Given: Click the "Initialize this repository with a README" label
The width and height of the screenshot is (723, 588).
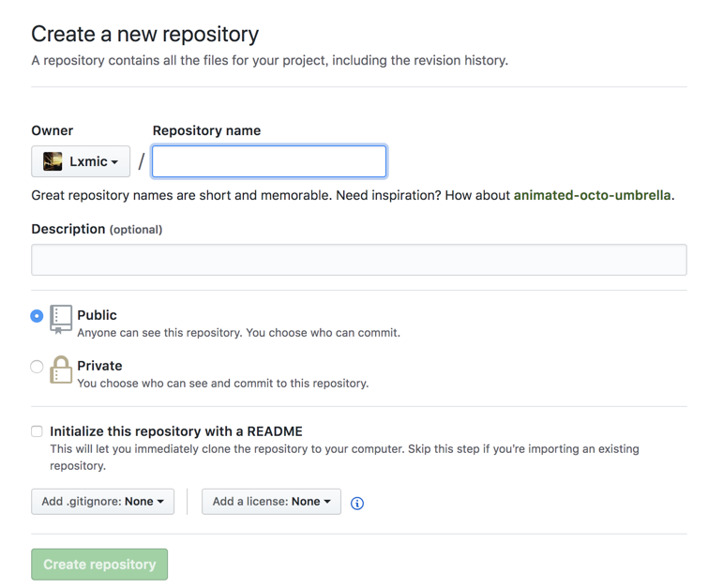Looking at the screenshot, I should [176, 431].
